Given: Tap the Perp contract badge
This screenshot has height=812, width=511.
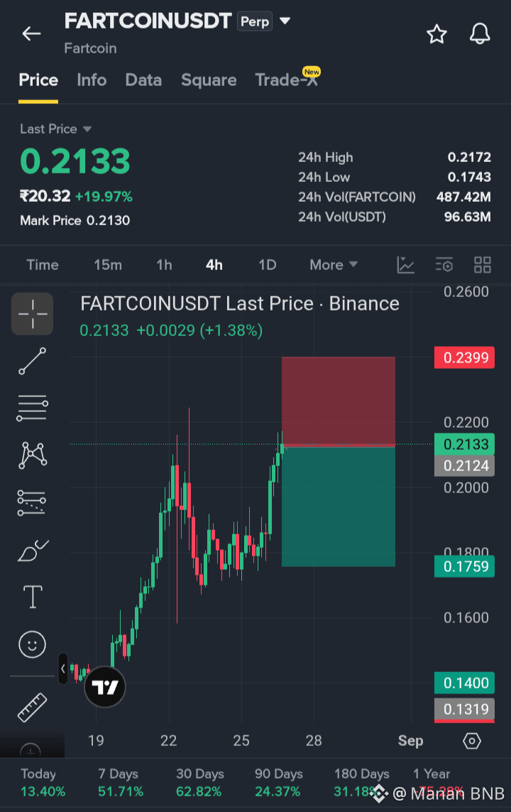Looking at the screenshot, I should click(255, 22).
